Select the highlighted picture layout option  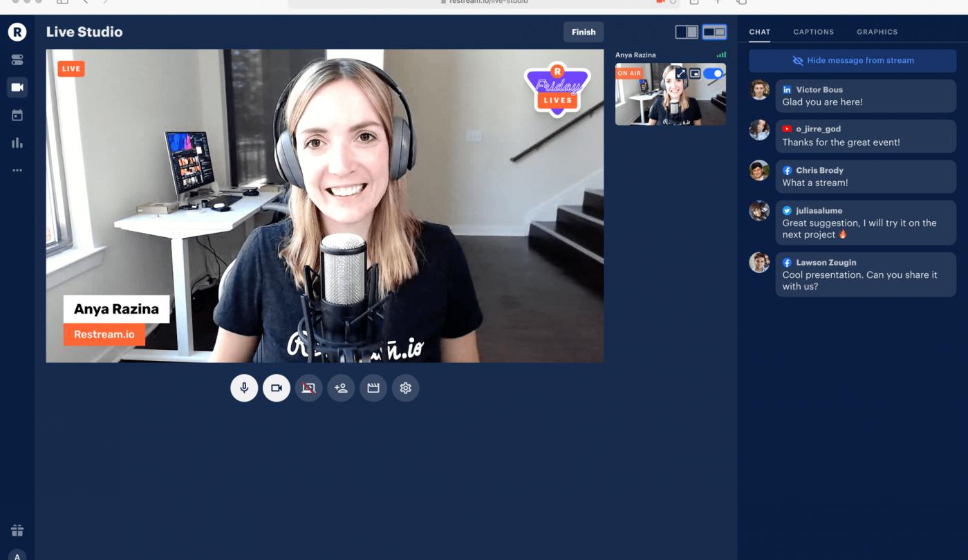coord(714,32)
